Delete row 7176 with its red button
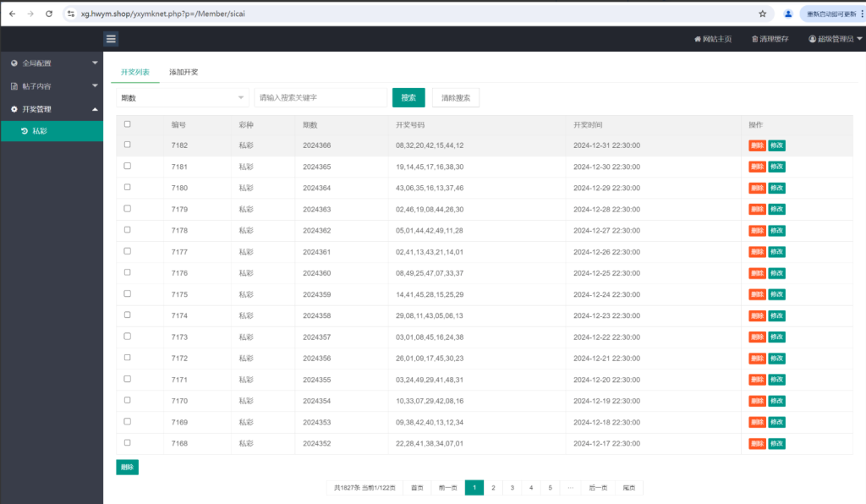 tap(757, 273)
